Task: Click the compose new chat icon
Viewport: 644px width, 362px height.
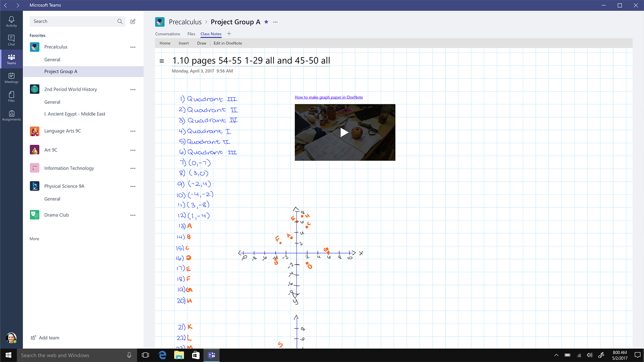Action: (x=133, y=21)
